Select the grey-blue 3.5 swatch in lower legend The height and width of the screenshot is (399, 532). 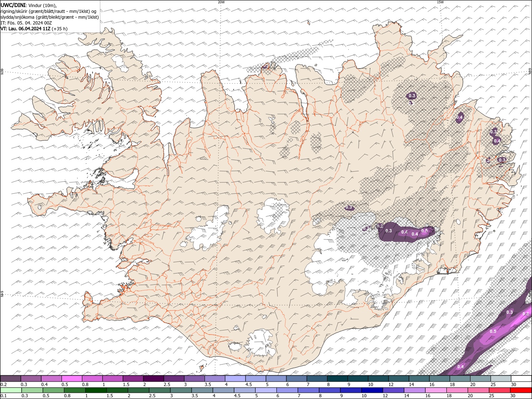coord(202,390)
